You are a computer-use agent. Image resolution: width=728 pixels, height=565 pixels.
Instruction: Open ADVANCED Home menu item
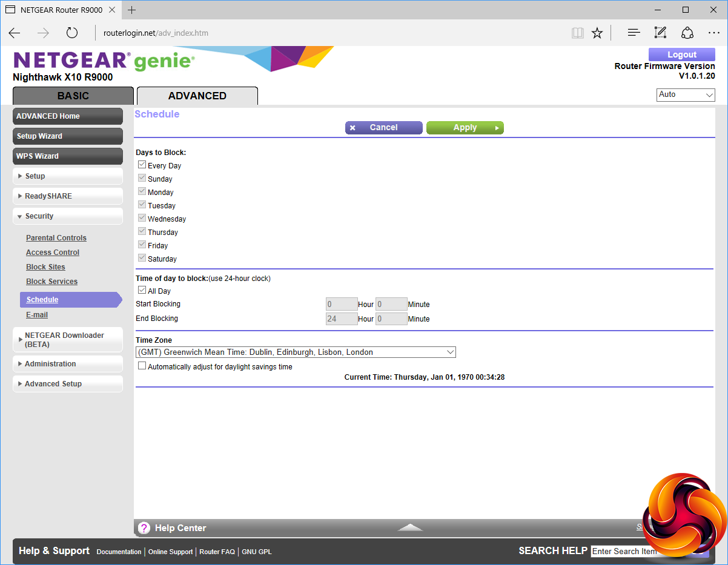68,116
